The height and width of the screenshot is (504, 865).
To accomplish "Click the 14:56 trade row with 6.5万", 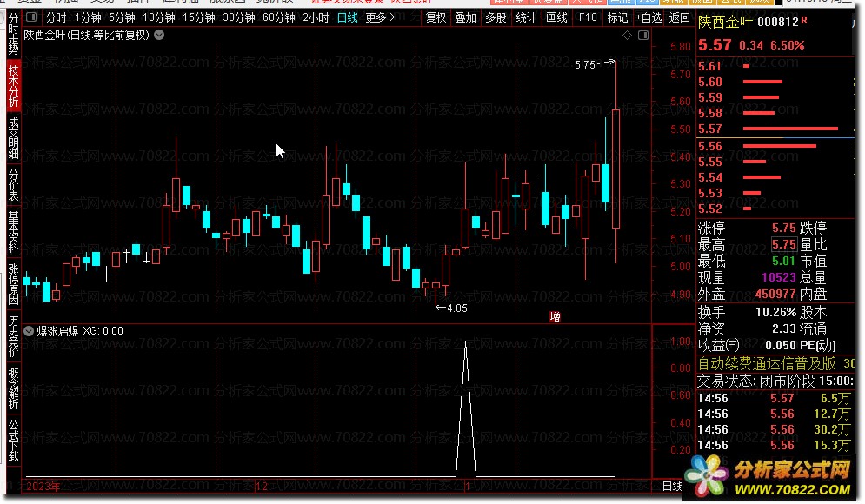I will tap(775, 398).
